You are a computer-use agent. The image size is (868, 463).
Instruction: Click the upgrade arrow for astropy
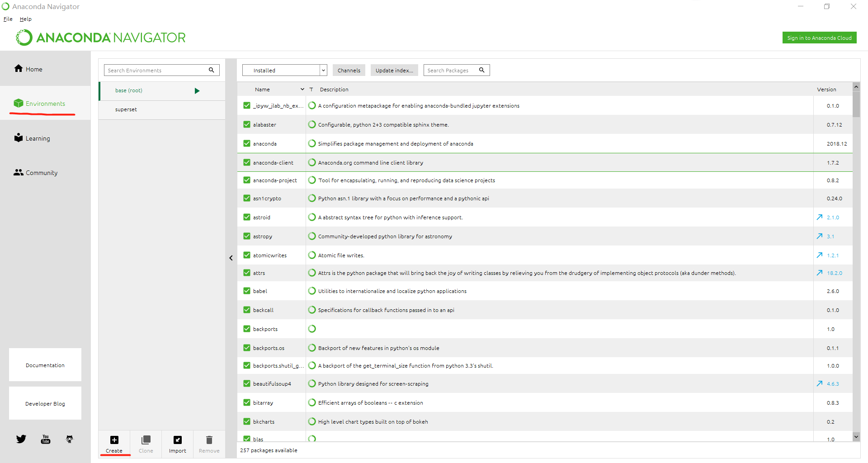coord(820,236)
